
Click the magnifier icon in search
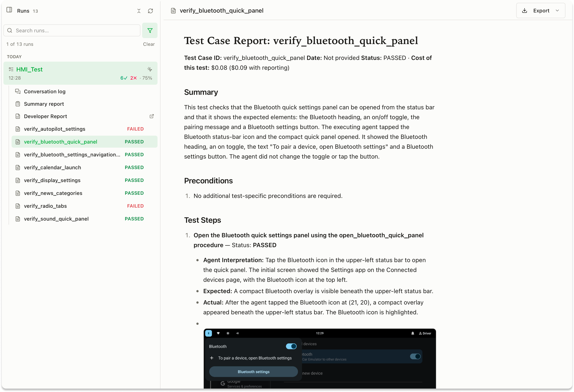10,30
